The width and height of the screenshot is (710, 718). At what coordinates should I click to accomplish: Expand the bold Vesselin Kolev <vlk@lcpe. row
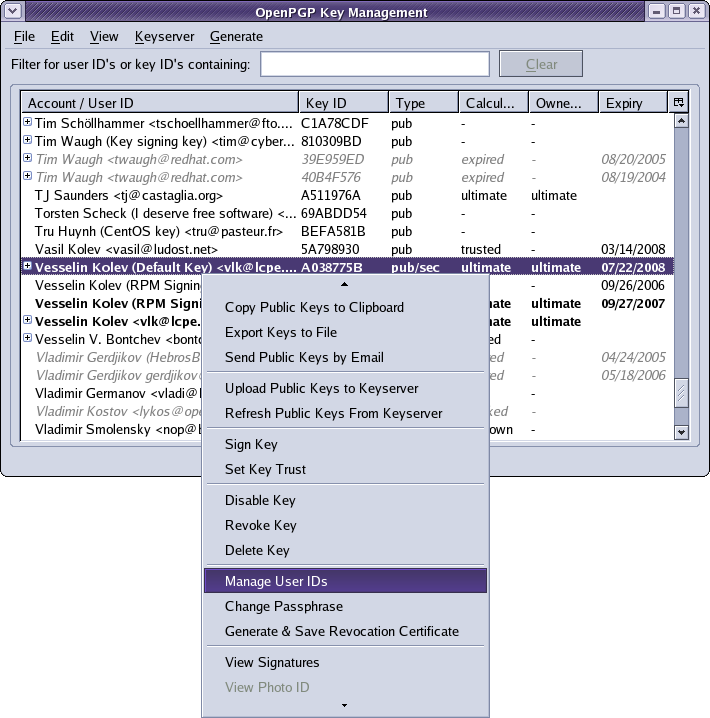click(x=27, y=320)
